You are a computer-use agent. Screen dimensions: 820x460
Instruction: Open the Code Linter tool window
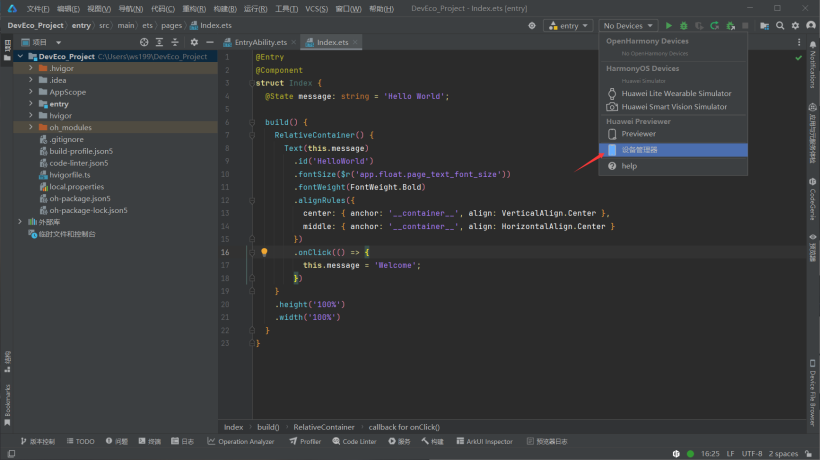click(355, 442)
